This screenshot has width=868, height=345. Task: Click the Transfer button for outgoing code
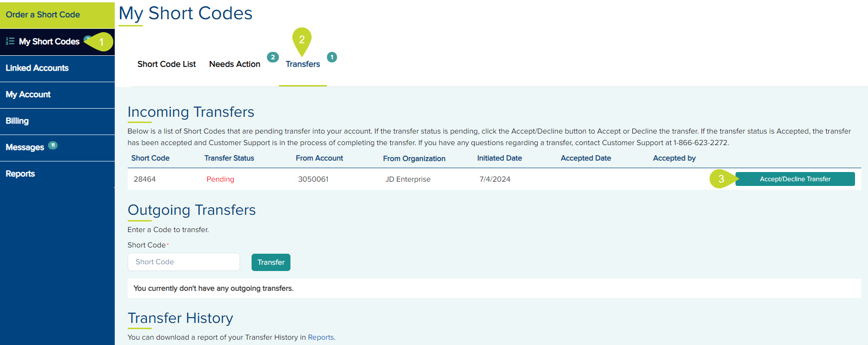pos(271,262)
